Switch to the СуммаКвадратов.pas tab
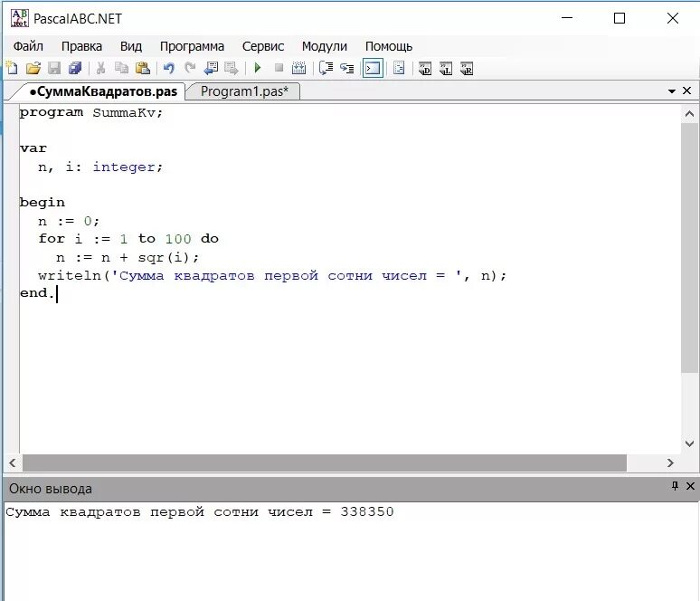 103,91
